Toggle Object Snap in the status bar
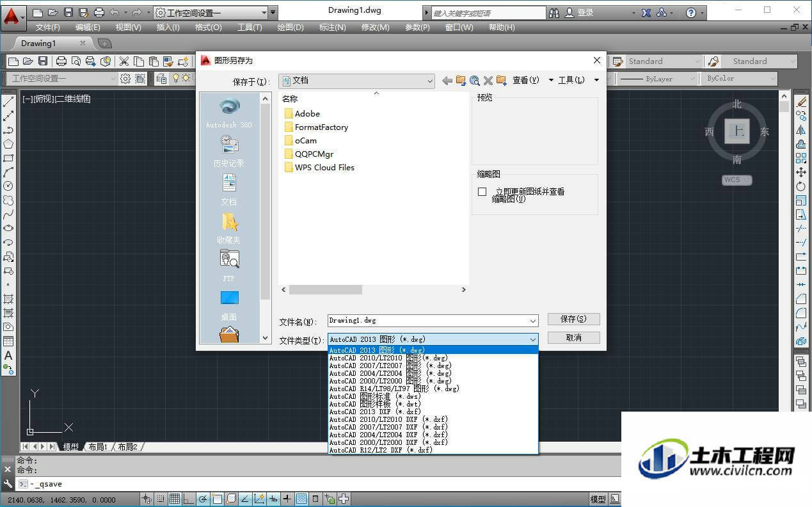The image size is (812, 507). [x=216, y=499]
